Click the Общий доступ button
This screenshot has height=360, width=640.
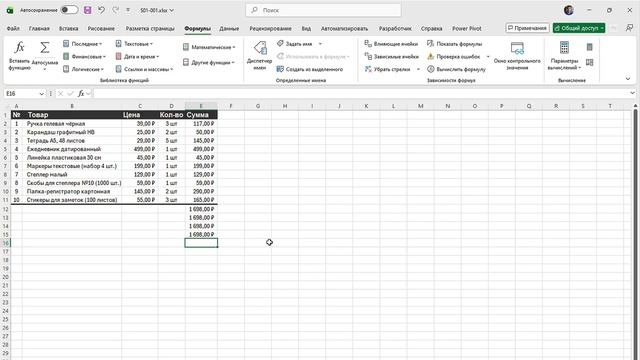click(579, 28)
